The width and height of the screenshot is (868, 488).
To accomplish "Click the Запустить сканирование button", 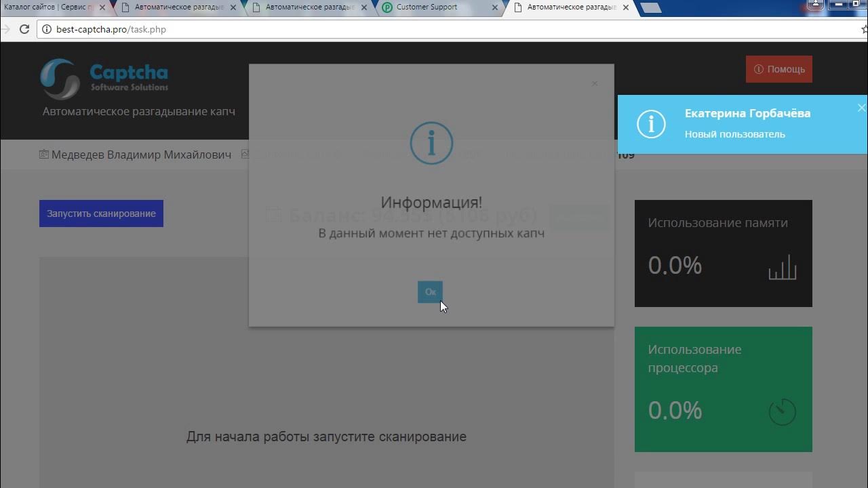I will click(x=101, y=213).
